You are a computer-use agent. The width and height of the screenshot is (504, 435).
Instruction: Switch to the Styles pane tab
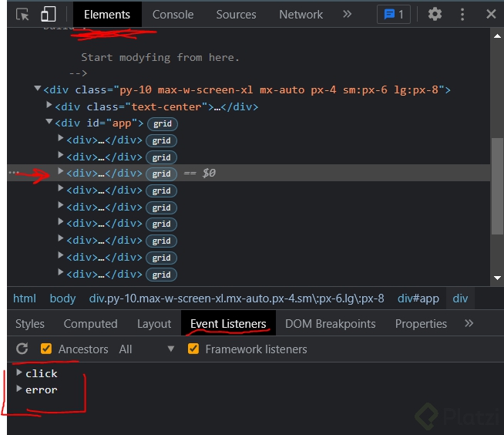click(30, 324)
